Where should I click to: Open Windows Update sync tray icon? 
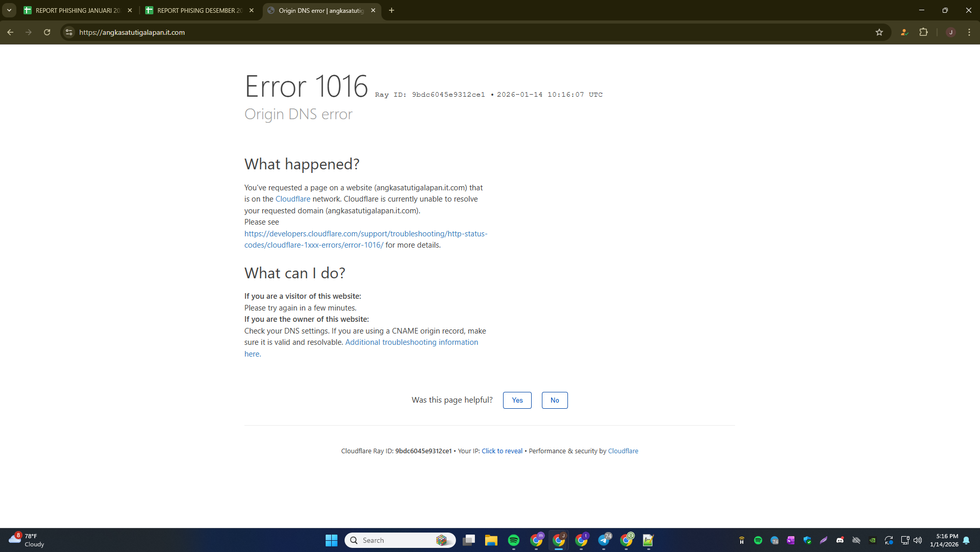889,540
